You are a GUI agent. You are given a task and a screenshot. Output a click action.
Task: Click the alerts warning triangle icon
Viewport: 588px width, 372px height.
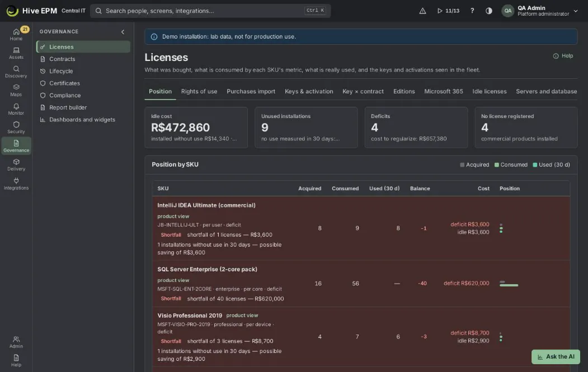[422, 11]
